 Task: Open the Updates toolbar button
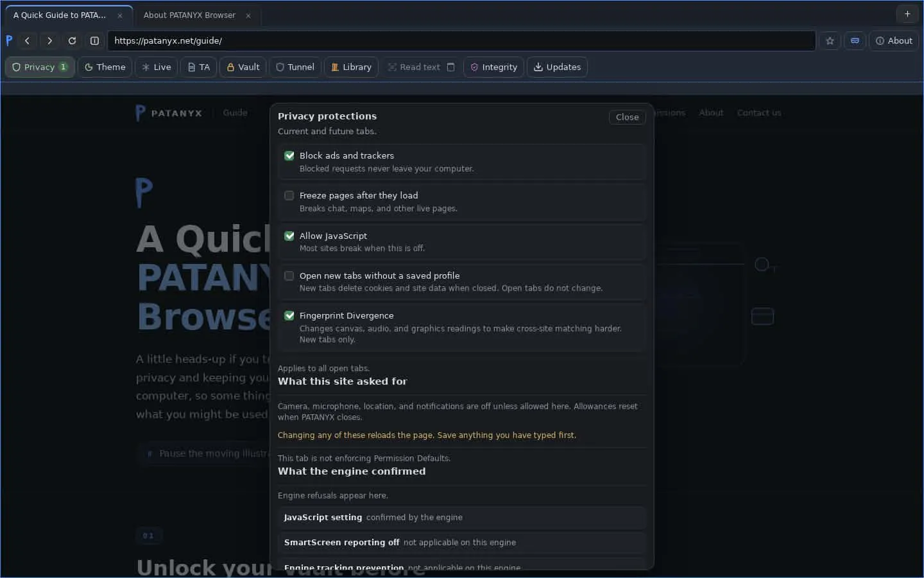[557, 67]
